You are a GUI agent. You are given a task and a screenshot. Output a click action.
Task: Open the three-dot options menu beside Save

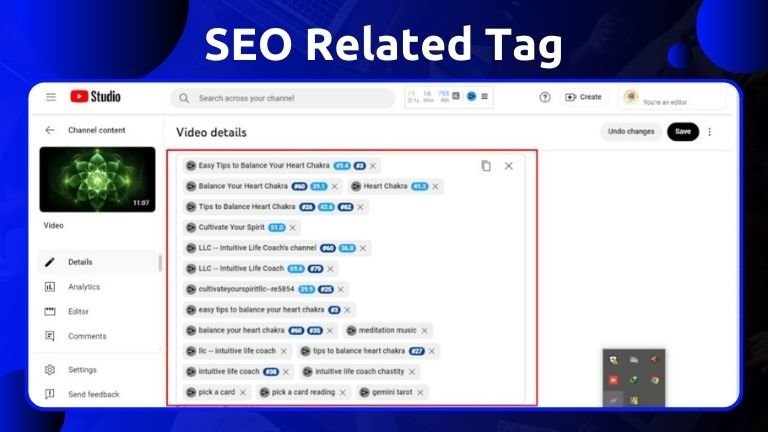coord(710,132)
